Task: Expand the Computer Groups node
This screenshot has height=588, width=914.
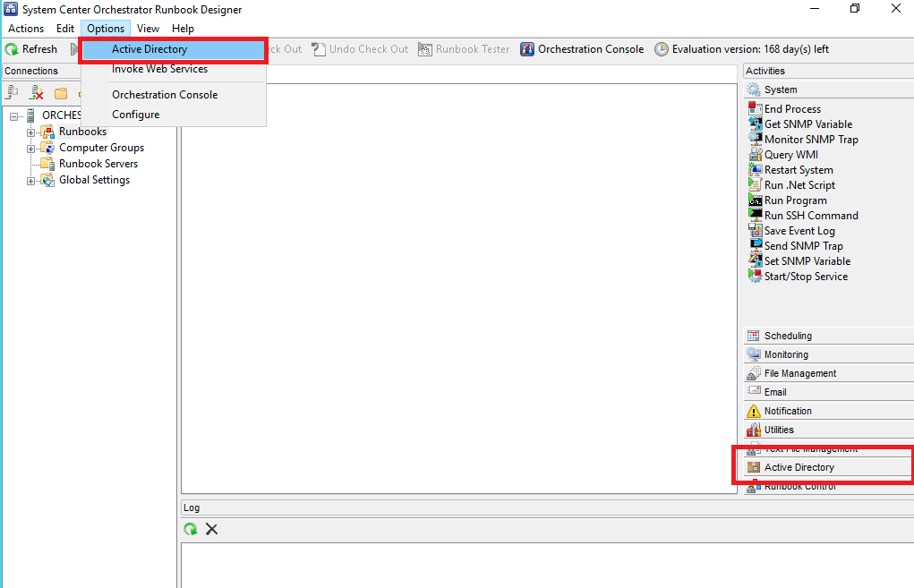Action: point(31,149)
